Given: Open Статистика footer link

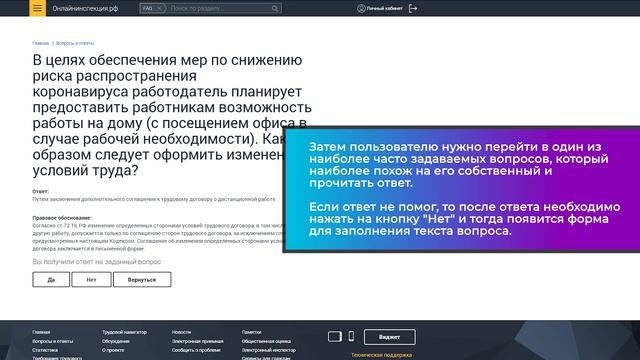Looking at the screenshot, I should click(x=45, y=350).
